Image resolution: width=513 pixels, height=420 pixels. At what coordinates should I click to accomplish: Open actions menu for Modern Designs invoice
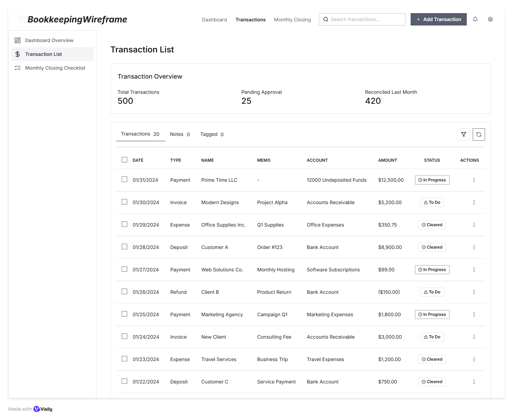(474, 202)
